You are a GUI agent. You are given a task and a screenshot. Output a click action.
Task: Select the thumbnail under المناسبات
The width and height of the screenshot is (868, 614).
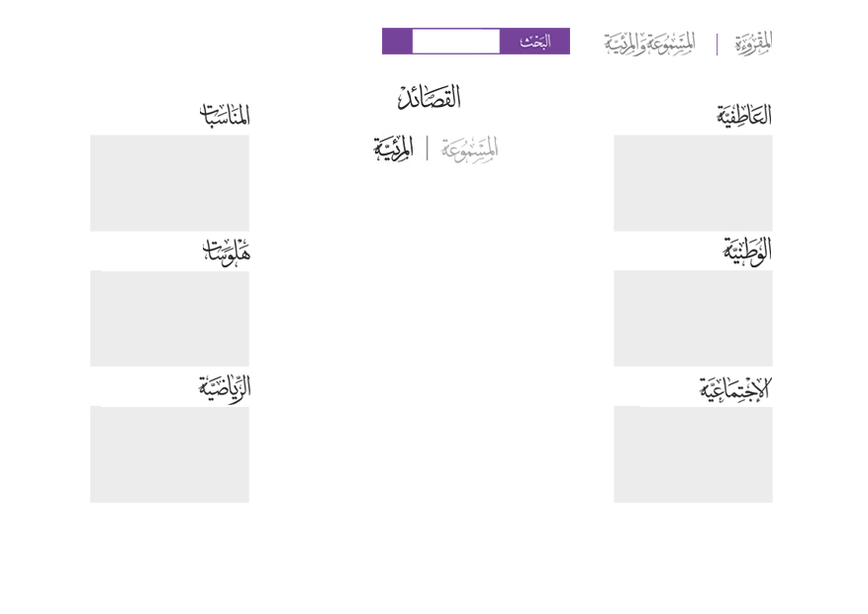169,183
